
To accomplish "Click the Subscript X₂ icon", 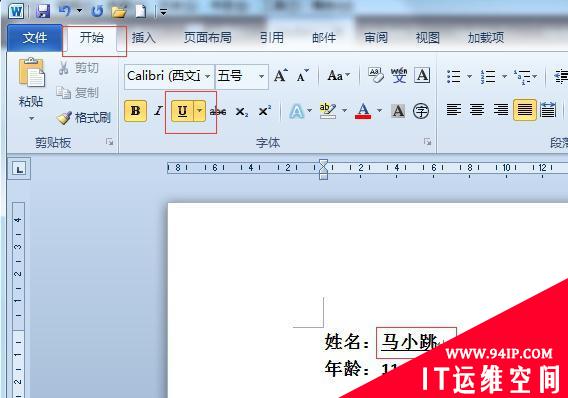I will [242, 112].
